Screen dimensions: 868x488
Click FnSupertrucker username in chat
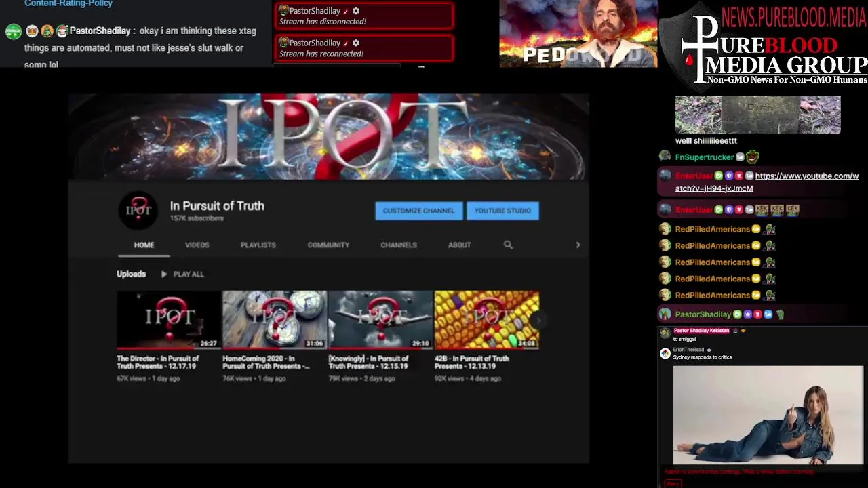[x=704, y=157]
